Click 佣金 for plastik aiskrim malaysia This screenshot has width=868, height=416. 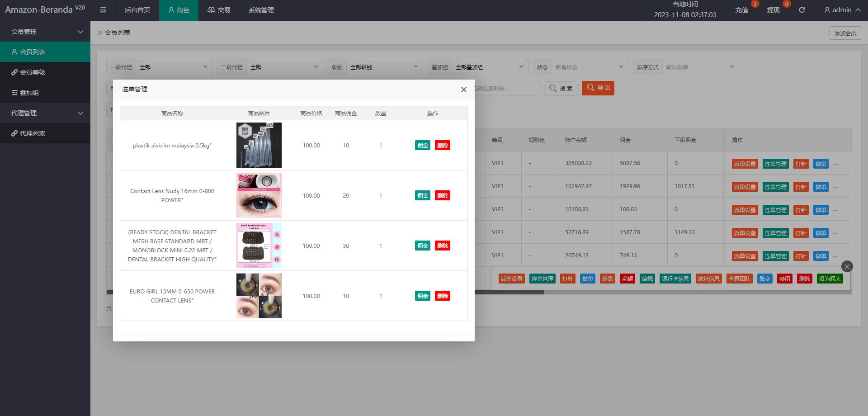tap(423, 146)
